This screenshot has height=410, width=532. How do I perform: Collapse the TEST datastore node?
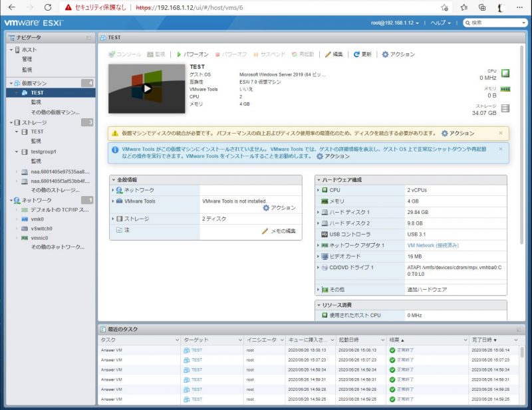point(16,132)
